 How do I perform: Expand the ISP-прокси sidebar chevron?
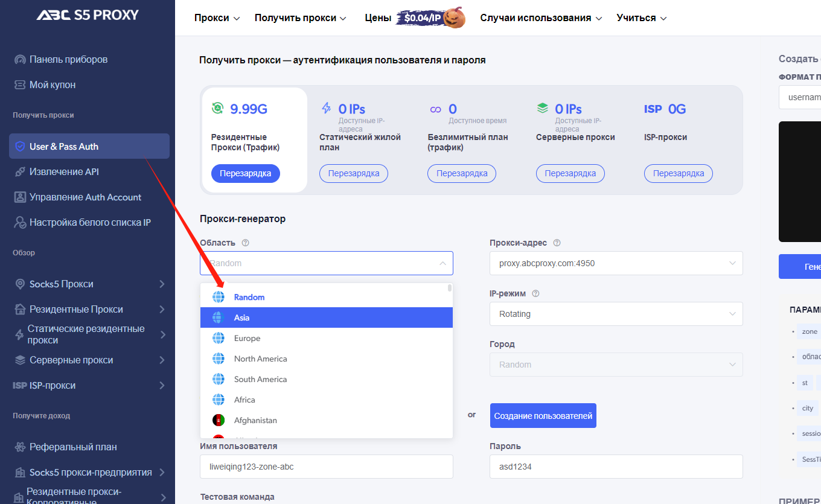pyautogui.click(x=162, y=386)
